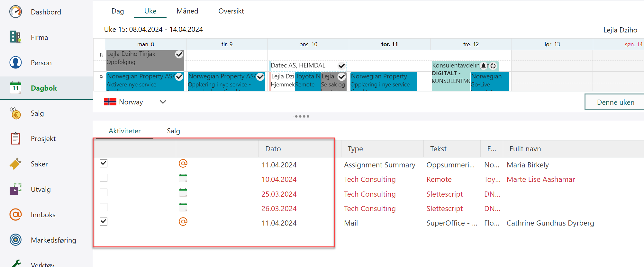Sort the list by Dato column
The image size is (644, 267).
pos(273,149)
